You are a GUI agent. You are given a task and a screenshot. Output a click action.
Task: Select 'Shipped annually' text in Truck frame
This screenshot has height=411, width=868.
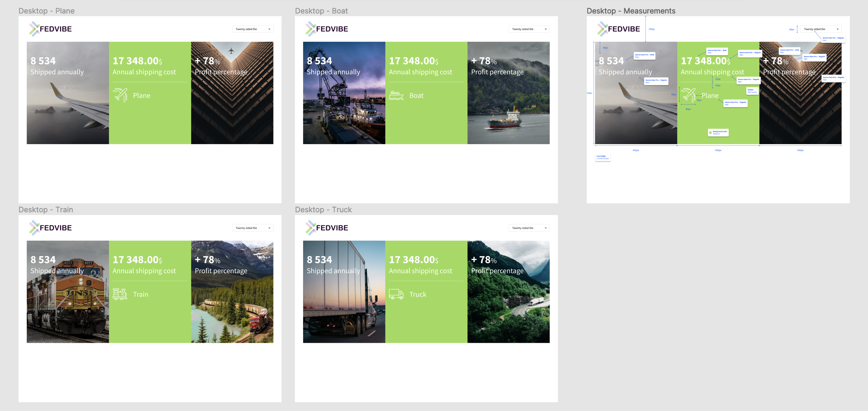pos(334,271)
